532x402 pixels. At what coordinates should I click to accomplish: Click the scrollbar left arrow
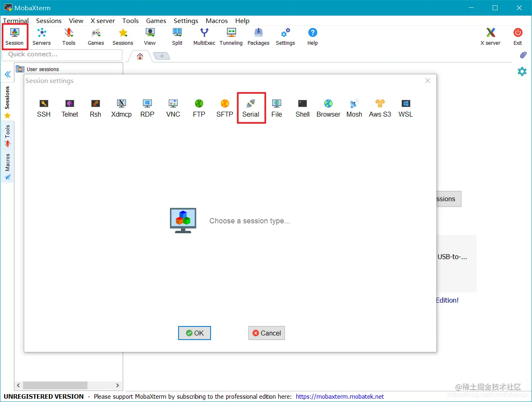pos(18,386)
